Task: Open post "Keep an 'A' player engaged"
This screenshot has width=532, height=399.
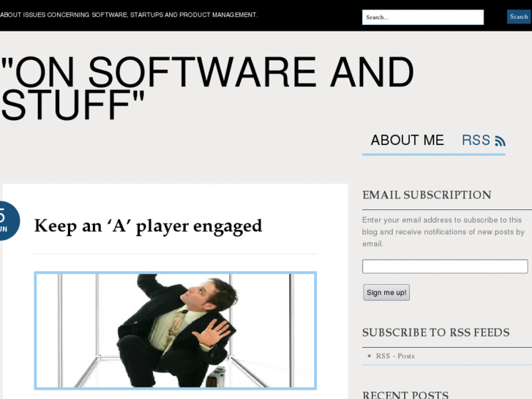Action: click(149, 225)
